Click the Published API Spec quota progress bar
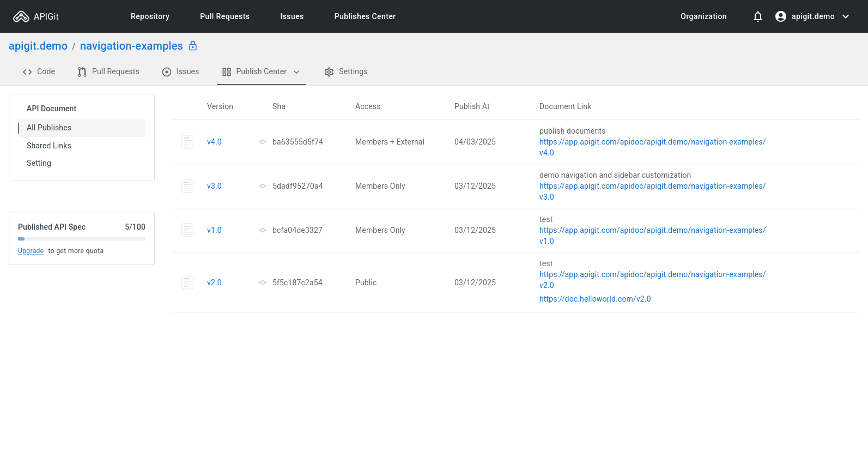This screenshot has width=868, height=474. (82, 239)
